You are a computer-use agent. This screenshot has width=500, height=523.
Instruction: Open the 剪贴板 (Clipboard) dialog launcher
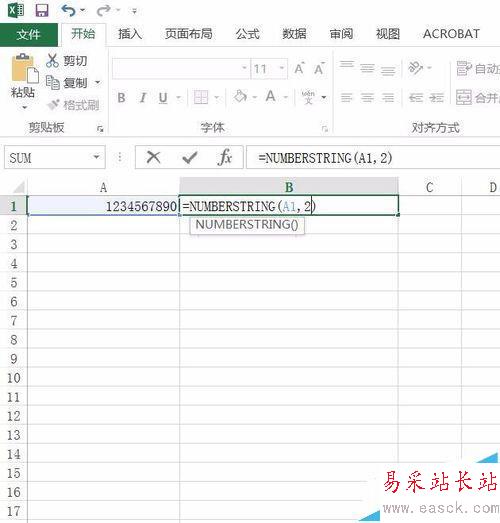click(100, 129)
